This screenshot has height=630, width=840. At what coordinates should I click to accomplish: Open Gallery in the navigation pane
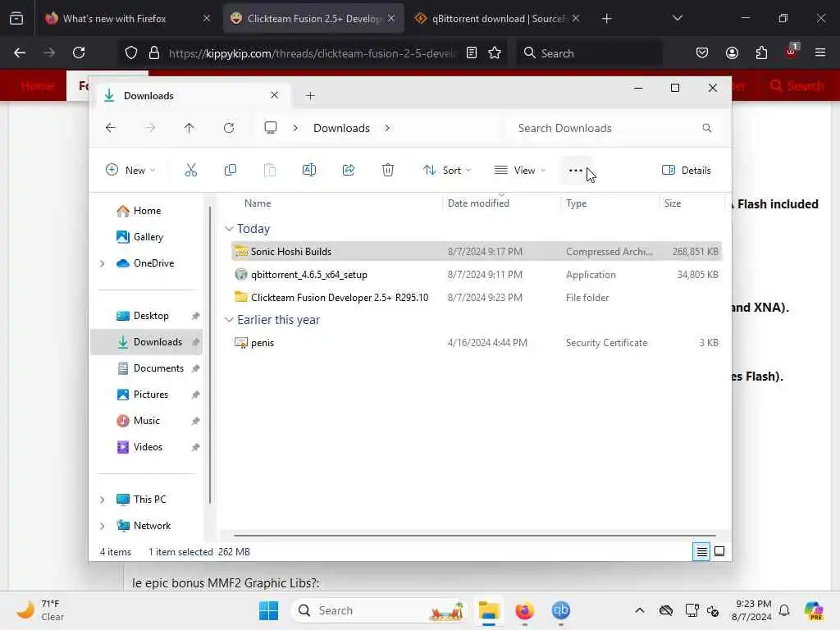(148, 237)
